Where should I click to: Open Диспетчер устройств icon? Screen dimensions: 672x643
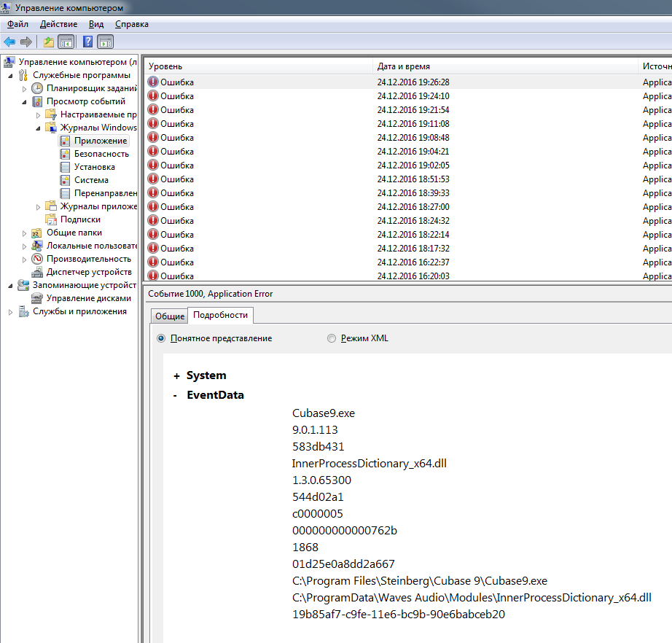click(37, 272)
